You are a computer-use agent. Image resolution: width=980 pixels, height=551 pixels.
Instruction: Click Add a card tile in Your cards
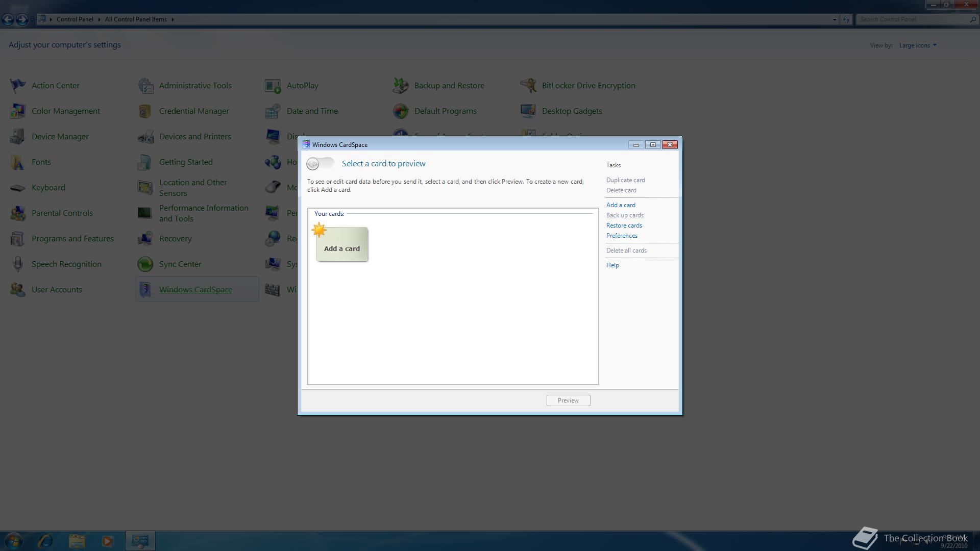(341, 244)
